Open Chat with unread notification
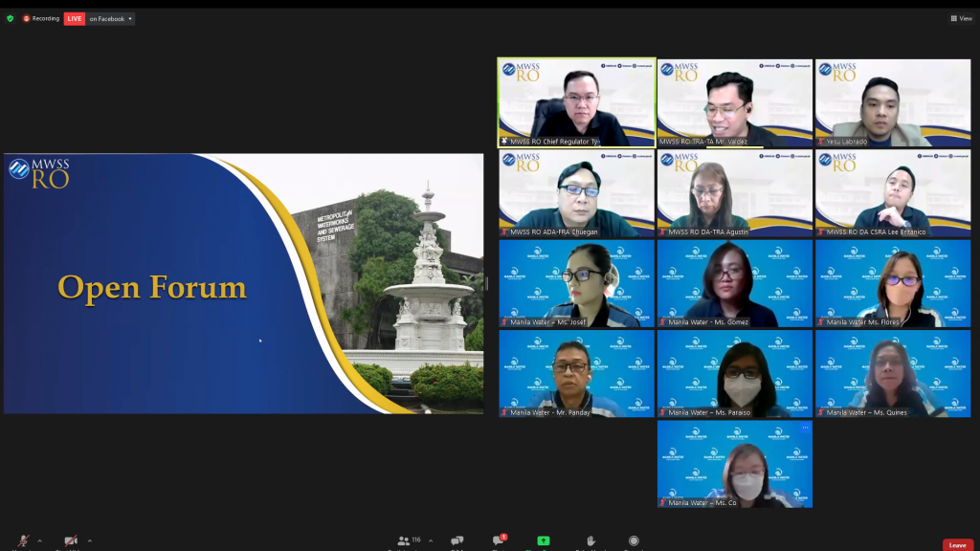The width and height of the screenshot is (980, 551). click(x=500, y=541)
